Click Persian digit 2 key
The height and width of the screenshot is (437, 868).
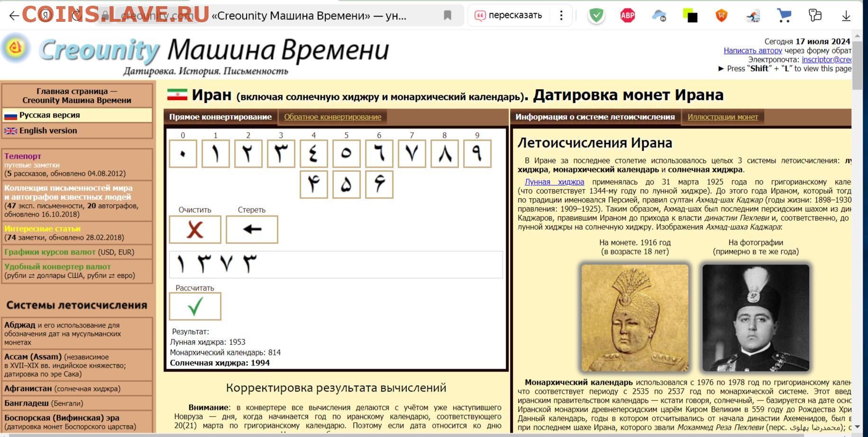click(248, 154)
